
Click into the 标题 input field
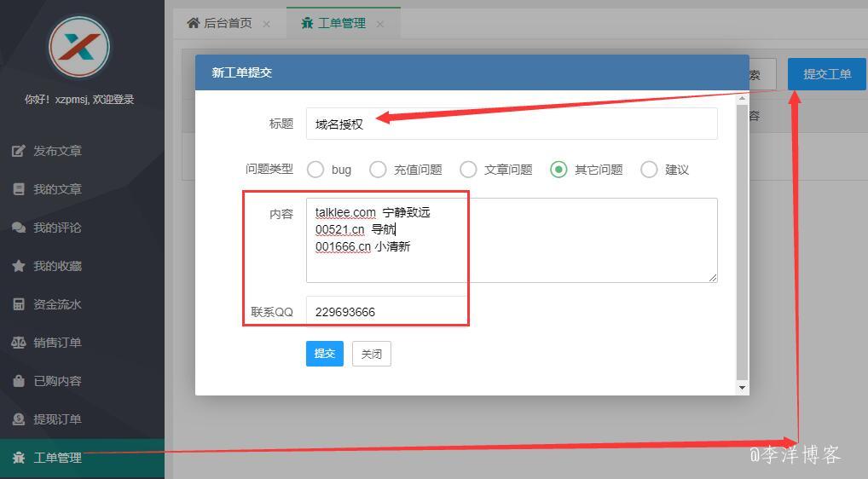(x=512, y=124)
